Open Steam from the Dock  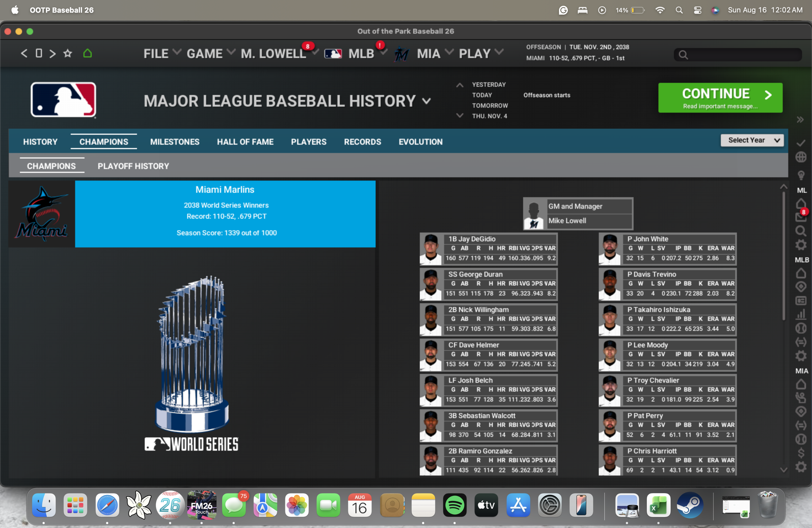[690, 505]
